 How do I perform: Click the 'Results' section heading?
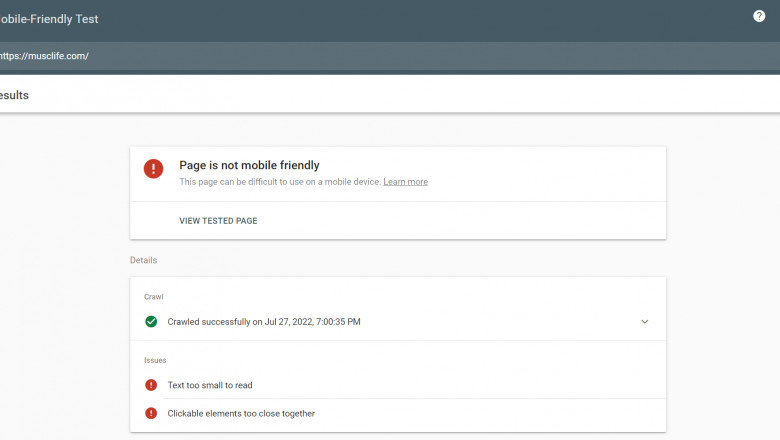(x=14, y=96)
